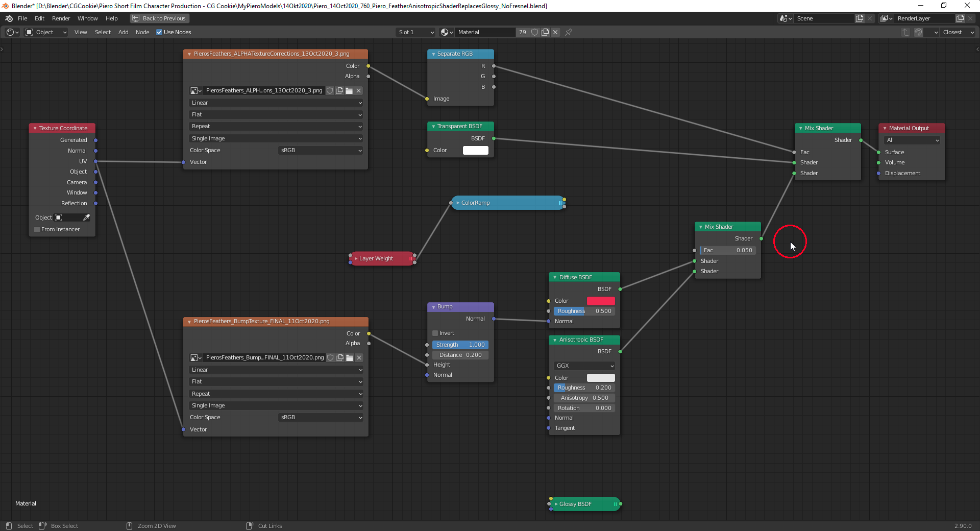Enable Invert on the Bump node
This screenshot has width=980, height=531.
(435, 332)
